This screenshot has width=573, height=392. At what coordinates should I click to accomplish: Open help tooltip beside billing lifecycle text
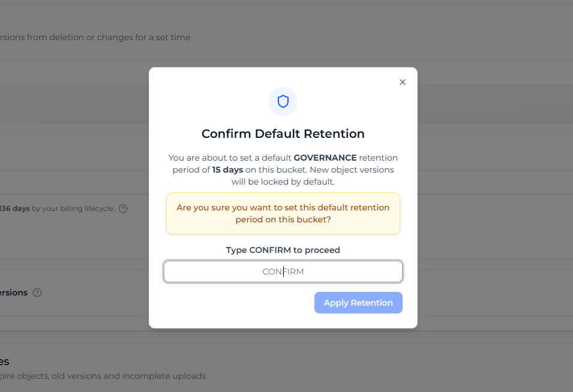click(123, 209)
